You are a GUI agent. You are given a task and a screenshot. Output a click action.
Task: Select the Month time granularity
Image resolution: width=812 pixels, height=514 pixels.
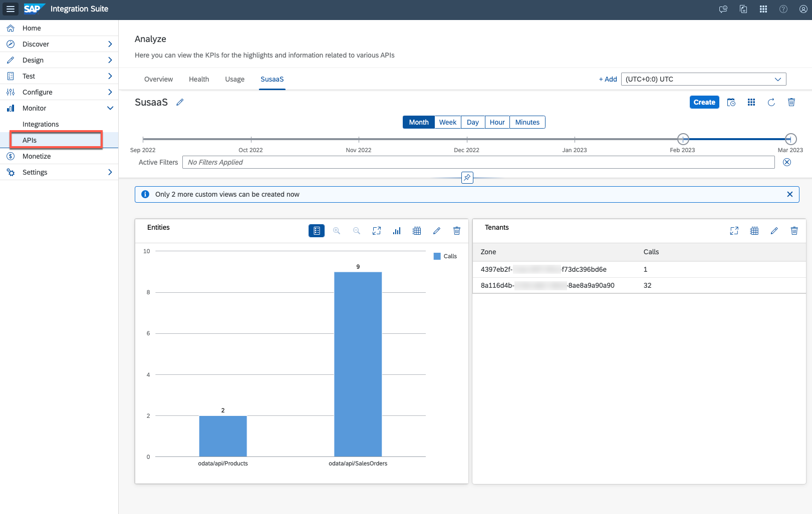pos(419,122)
